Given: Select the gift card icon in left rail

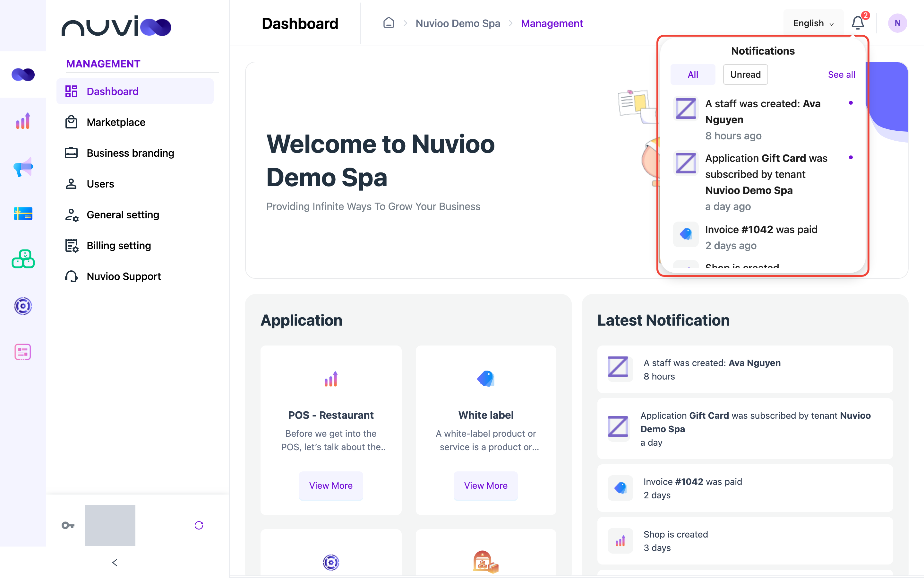Looking at the screenshot, I should (23, 213).
